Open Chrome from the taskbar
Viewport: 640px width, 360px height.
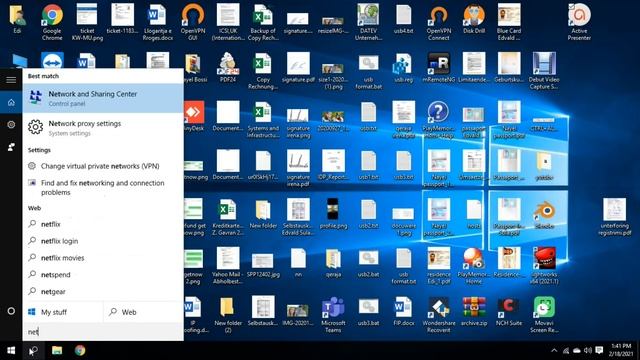pyautogui.click(x=80, y=351)
